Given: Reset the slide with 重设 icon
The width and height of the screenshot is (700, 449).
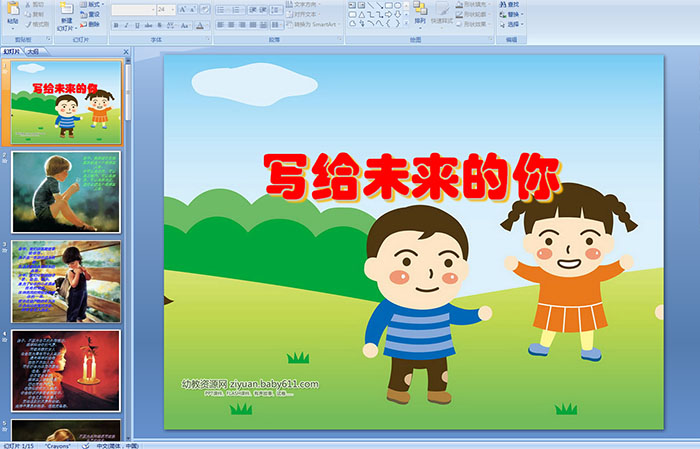Looking at the screenshot, I should (83, 15).
